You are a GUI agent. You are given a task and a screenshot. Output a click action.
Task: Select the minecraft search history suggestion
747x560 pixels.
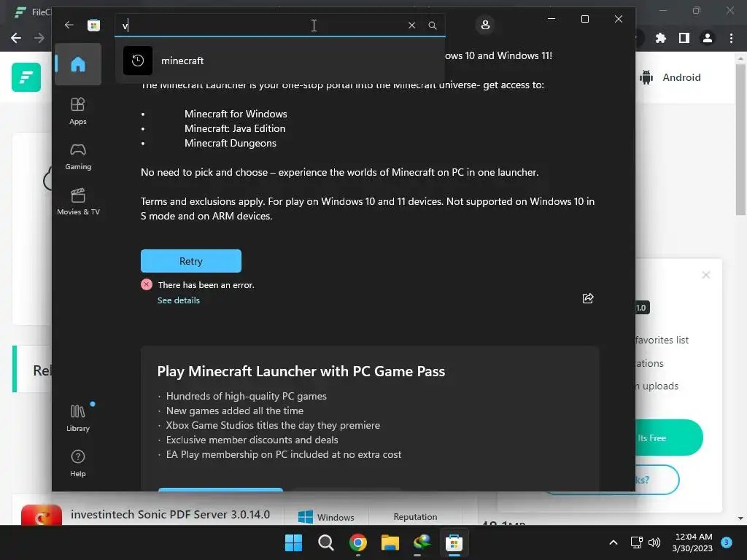pos(280,61)
